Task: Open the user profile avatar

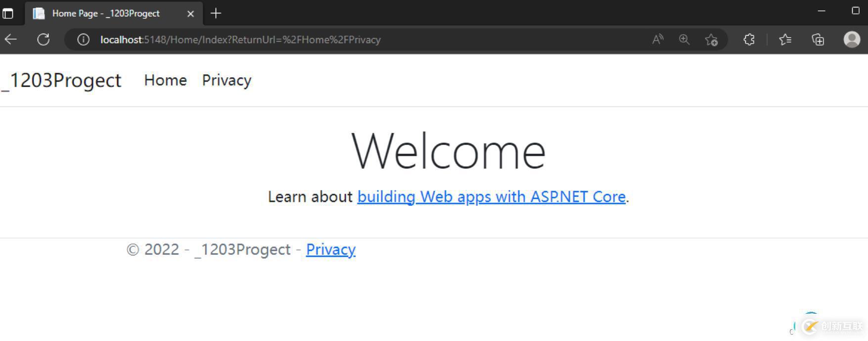Action: click(x=852, y=40)
